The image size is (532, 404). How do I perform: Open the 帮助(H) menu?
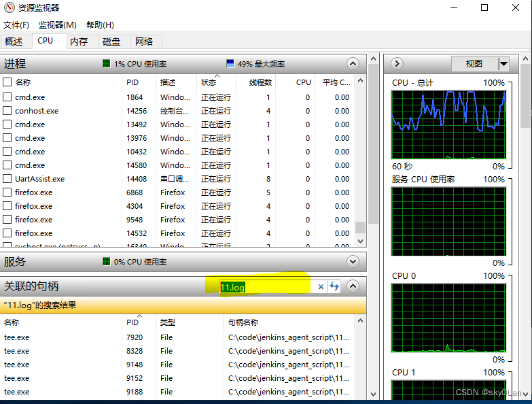pyautogui.click(x=100, y=24)
